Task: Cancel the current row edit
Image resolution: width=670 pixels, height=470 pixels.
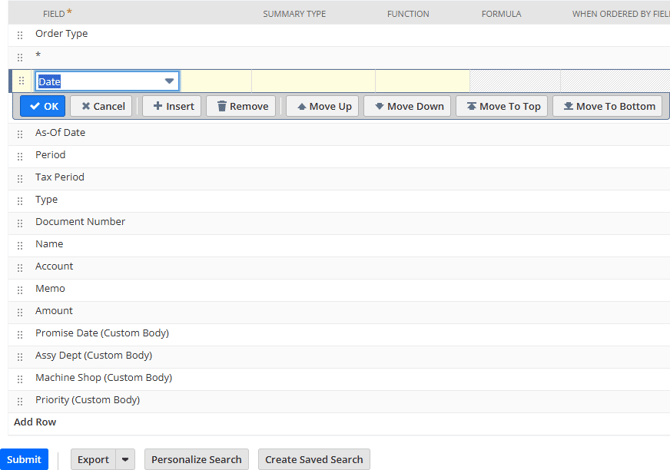Action: [103, 106]
